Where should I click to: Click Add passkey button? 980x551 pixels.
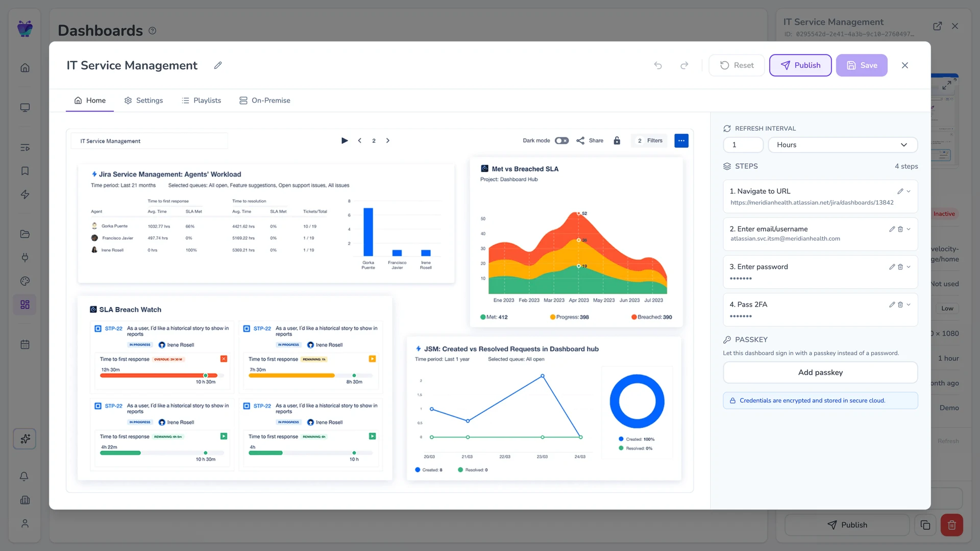point(820,372)
